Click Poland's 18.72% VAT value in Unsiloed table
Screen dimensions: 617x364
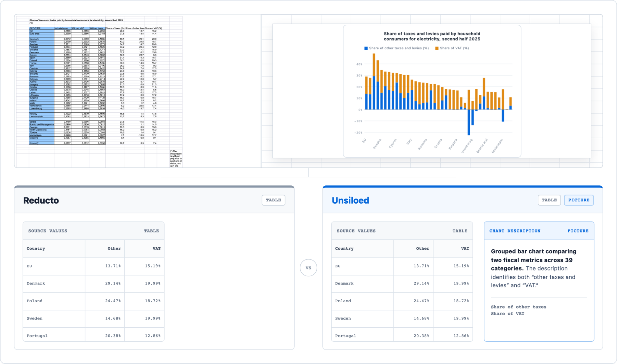461,301
